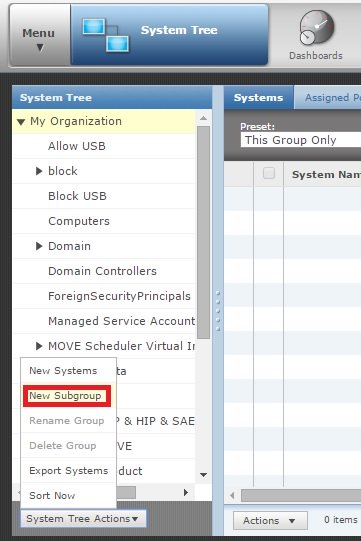Viewport: 361px width, 541px height.
Task: Click the pane splitter grip dots
Action: click(218, 311)
